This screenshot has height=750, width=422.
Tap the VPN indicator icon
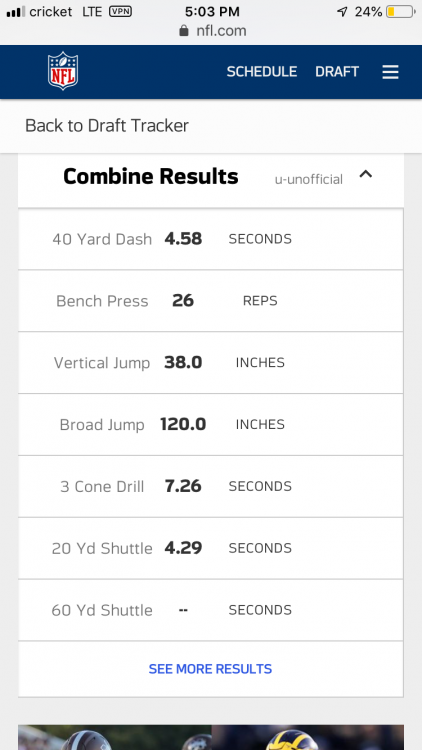pos(121,11)
